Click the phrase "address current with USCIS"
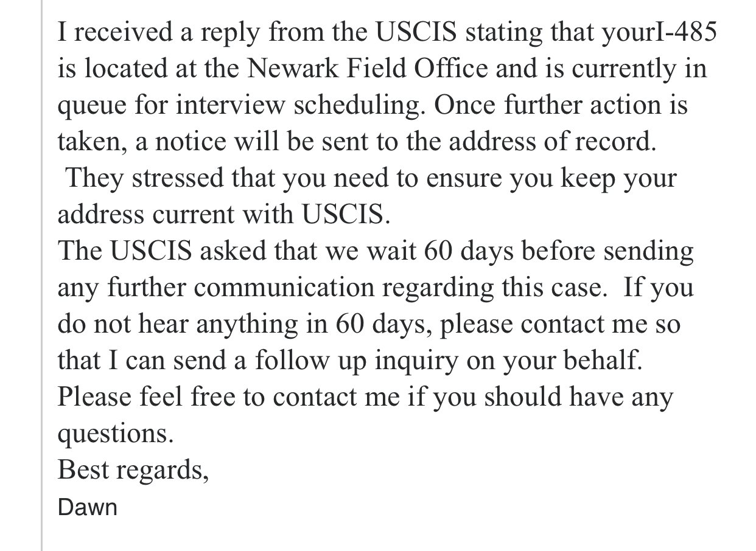756x551 pixels. (222, 215)
